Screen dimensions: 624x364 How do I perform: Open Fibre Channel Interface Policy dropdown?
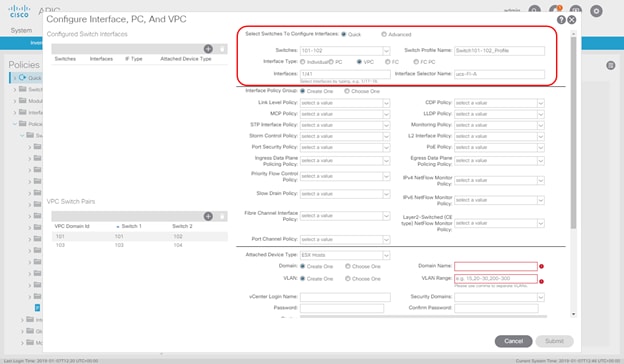tap(386, 216)
